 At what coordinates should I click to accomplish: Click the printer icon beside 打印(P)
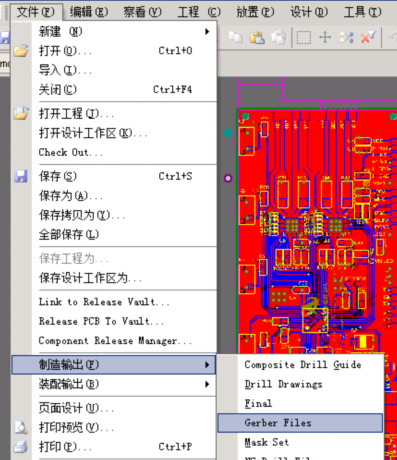click(x=21, y=447)
